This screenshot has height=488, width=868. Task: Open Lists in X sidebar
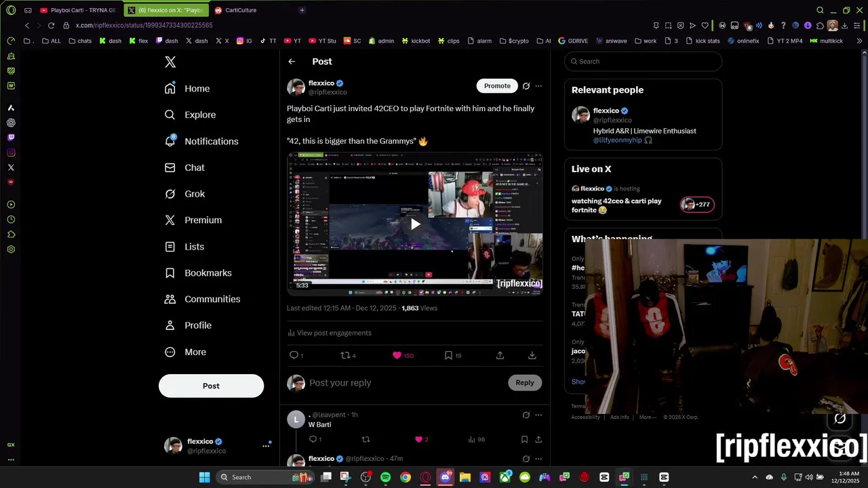click(184, 247)
